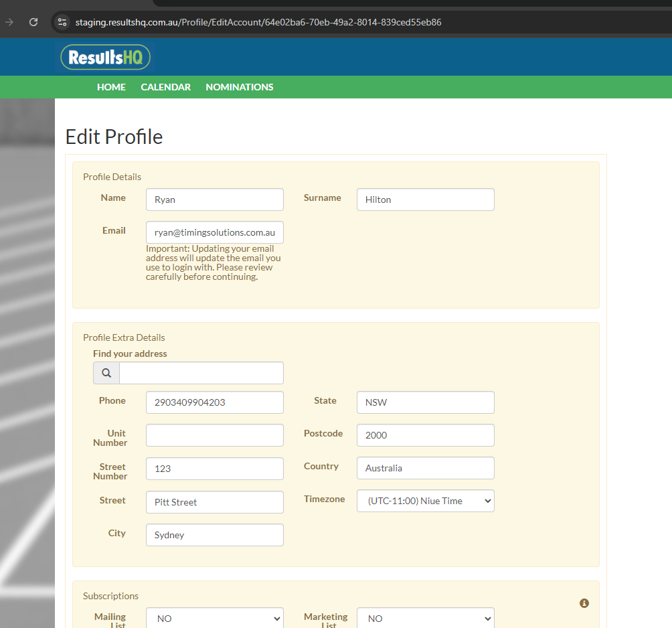
Task: Expand the Timezone dropdown
Action: pos(425,501)
